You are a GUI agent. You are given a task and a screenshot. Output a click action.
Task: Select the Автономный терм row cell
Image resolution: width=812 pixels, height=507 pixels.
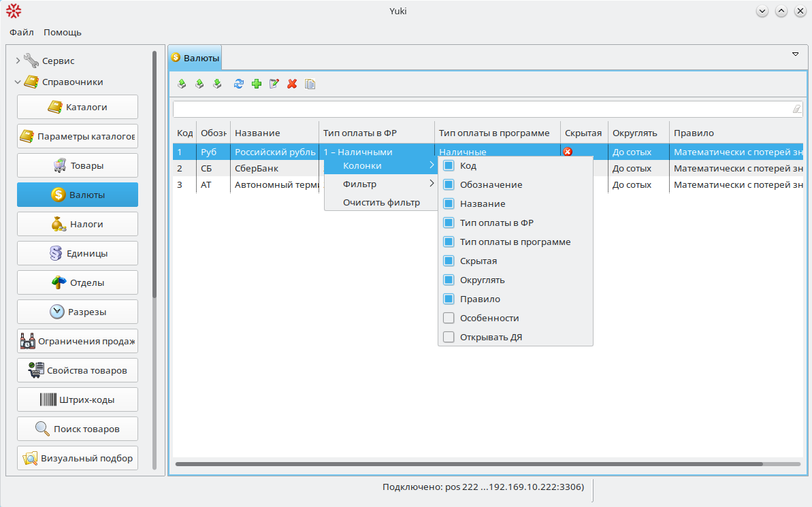[274, 185]
